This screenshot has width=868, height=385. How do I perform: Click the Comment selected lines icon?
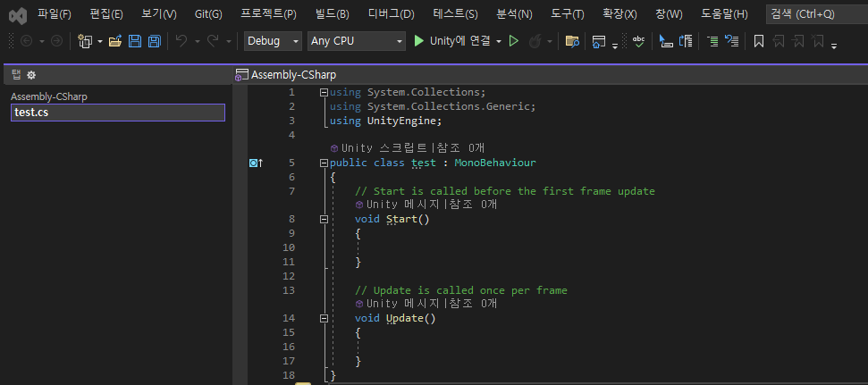tap(713, 41)
